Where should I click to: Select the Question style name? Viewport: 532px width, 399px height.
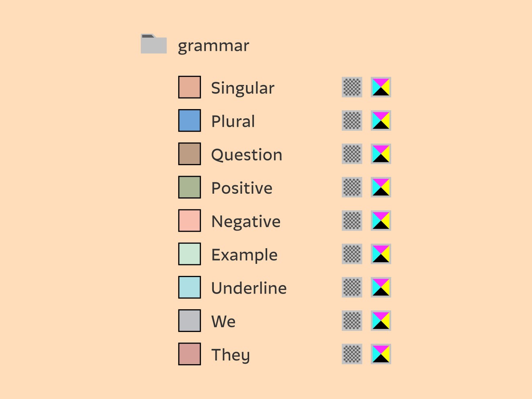click(247, 155)
